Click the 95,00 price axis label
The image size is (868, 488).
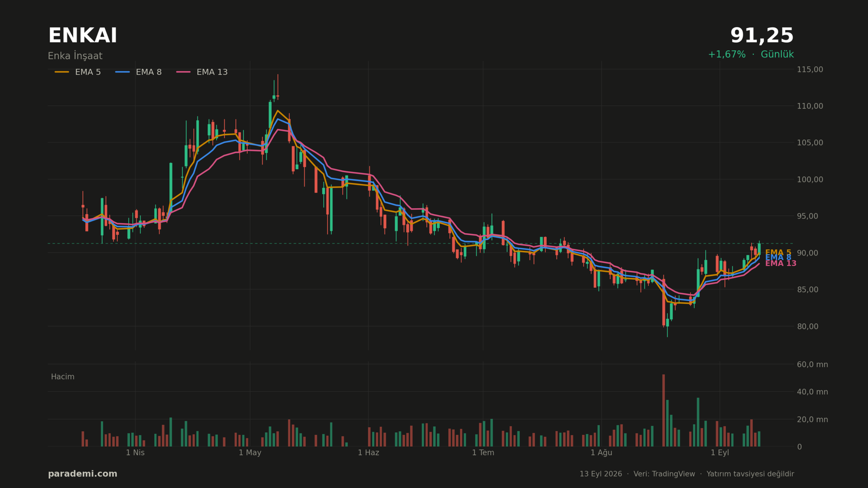pyautogui.click(x=808, y=216)
